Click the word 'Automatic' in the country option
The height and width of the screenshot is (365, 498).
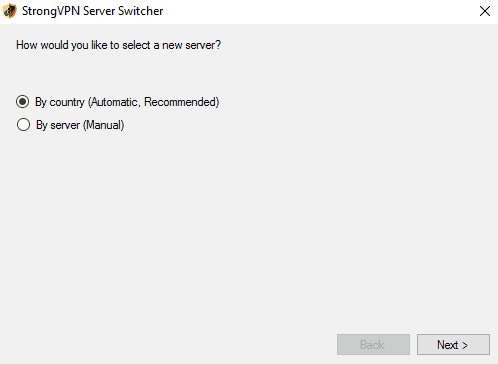(113, 102)
